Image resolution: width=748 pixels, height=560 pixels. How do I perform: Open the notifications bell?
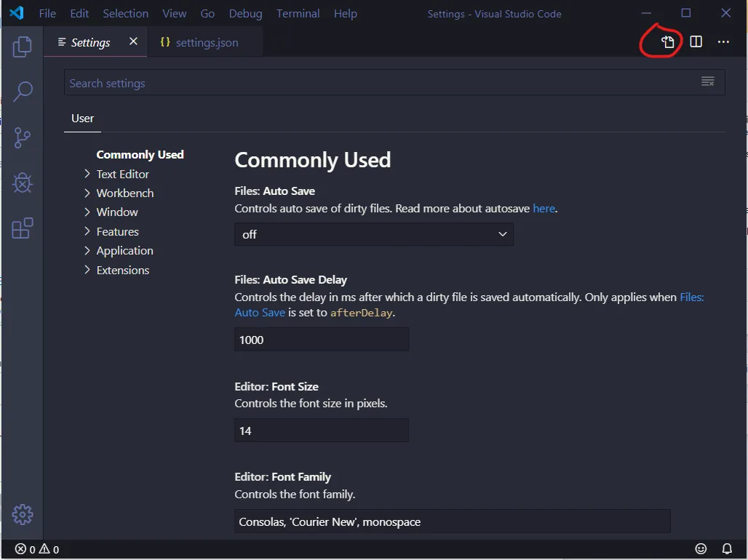(727, 548)
